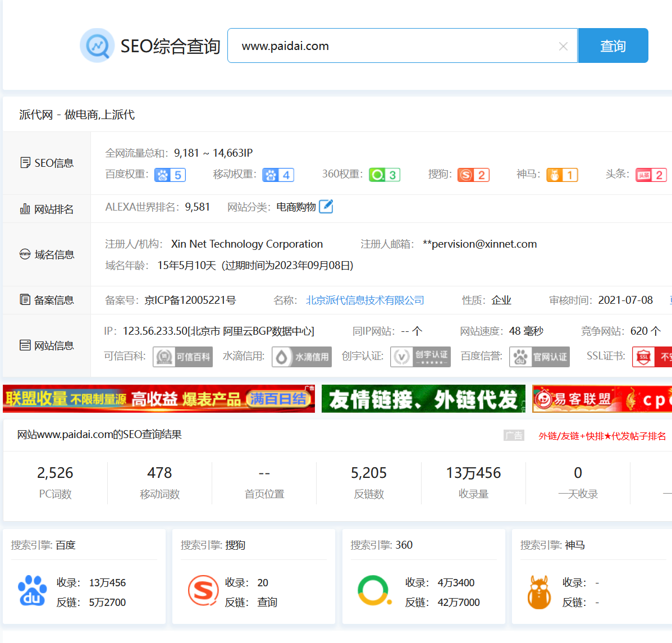Click the 13万456 收录量 value
The image size is (672, 643).
[x=474, y=473]
